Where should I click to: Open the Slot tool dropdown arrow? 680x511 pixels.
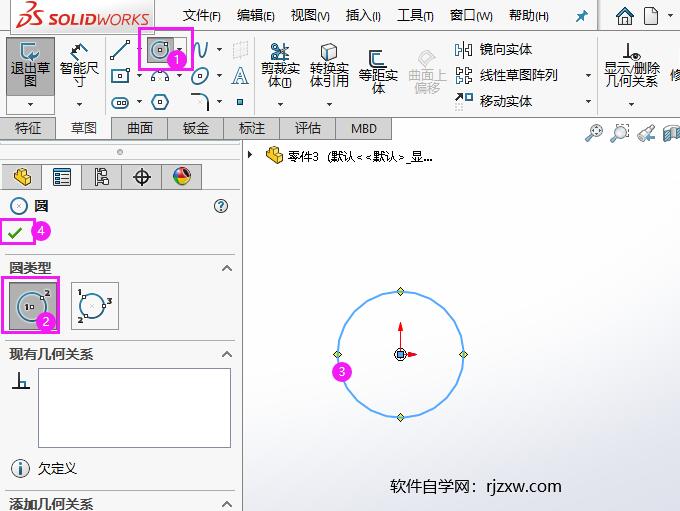click(x=139, y=102)
